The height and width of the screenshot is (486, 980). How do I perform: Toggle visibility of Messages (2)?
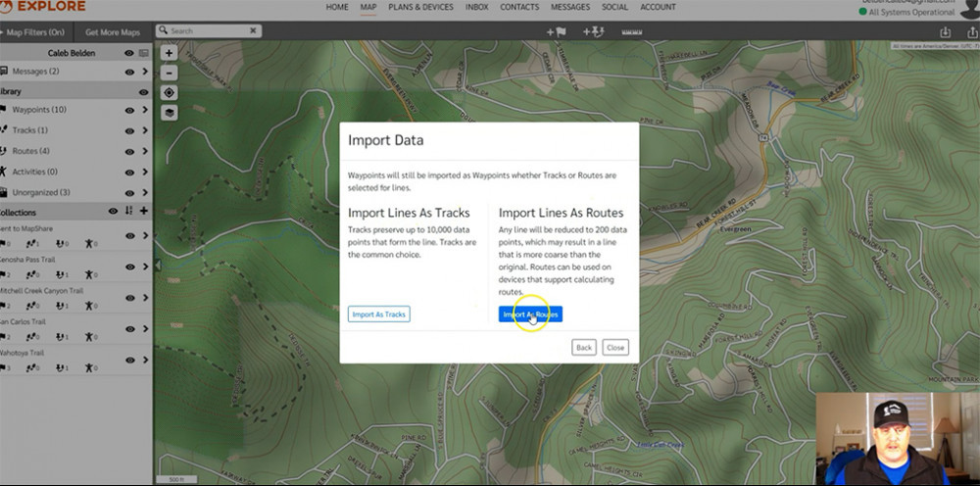pyautogui.click(x=129, y=72)
